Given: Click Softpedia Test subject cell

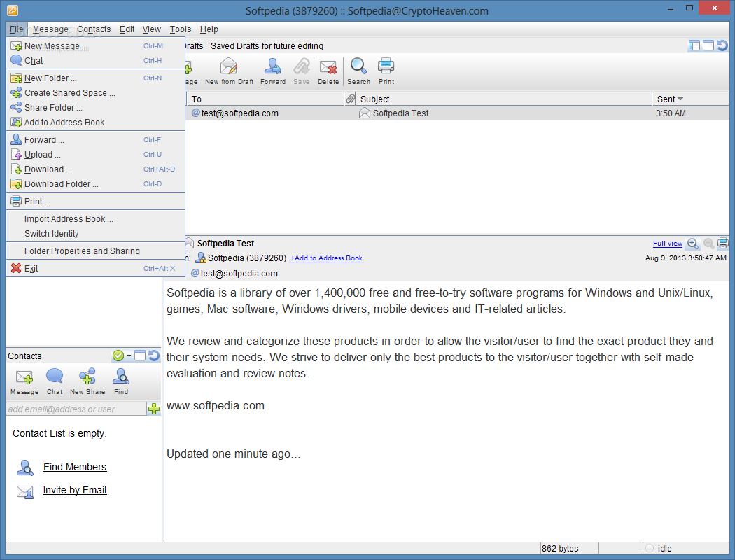Looking at the screenshot, I should [401, 113].
